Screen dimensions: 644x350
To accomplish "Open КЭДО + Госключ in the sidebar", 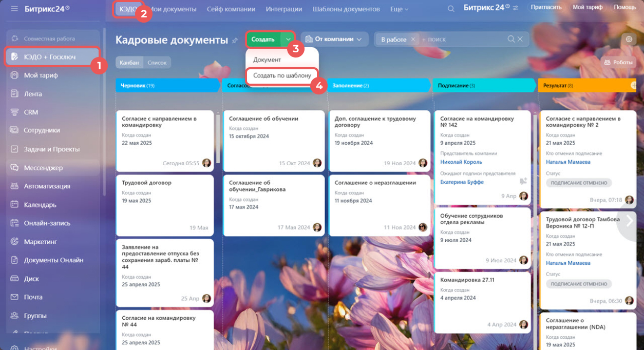I will 52,56.
